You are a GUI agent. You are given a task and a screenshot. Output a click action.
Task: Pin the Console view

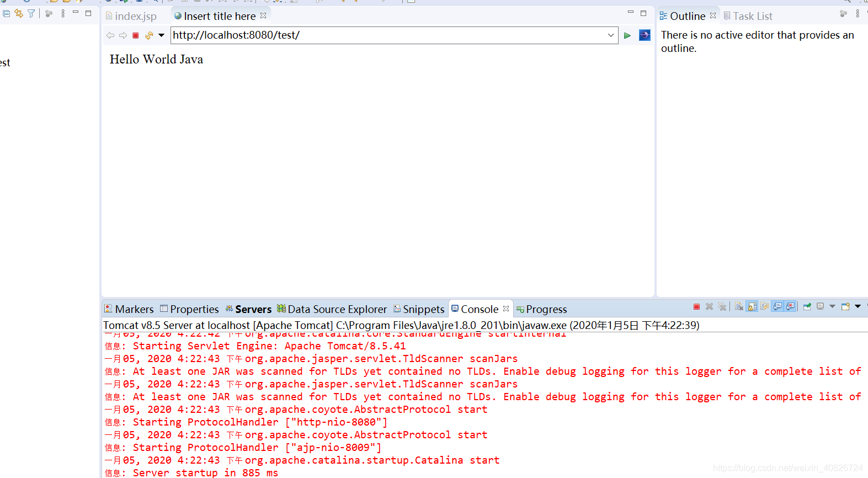coord(807,306)
